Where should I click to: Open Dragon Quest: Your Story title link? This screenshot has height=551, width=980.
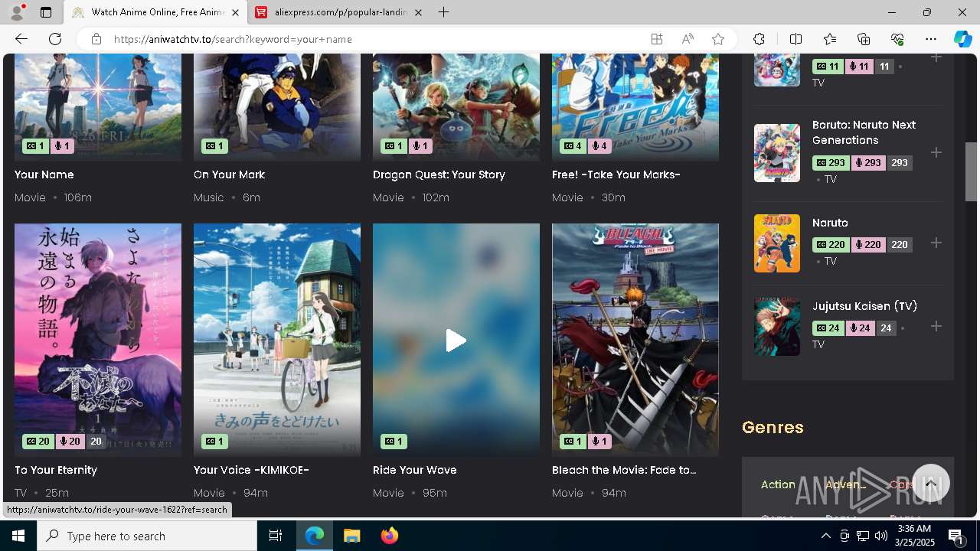click(439, 174)
